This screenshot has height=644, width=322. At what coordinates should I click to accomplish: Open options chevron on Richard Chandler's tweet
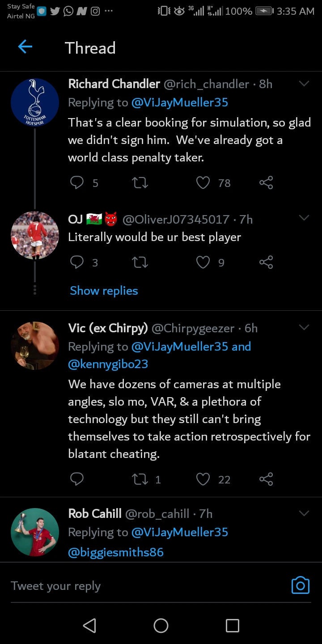tap(304, 84)
